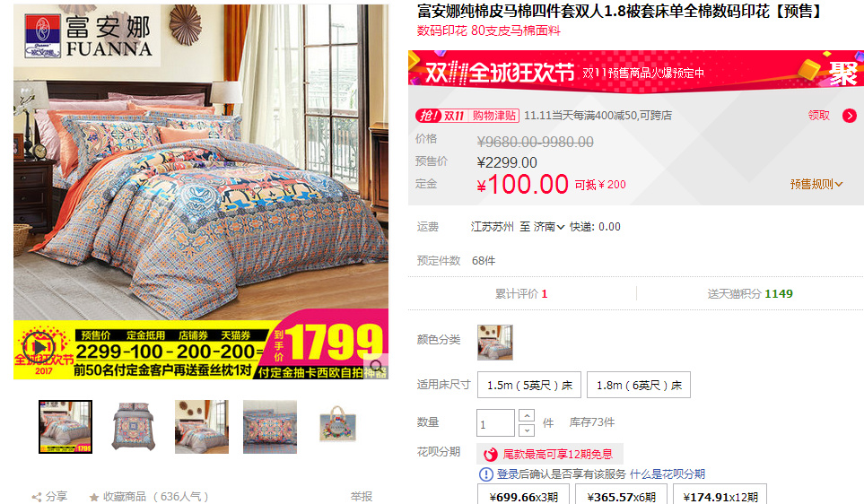Open the 济南 delivery destination dropdown
Image resolution: width=864 pixels, height=504 pixels.
tap(549, 227)
